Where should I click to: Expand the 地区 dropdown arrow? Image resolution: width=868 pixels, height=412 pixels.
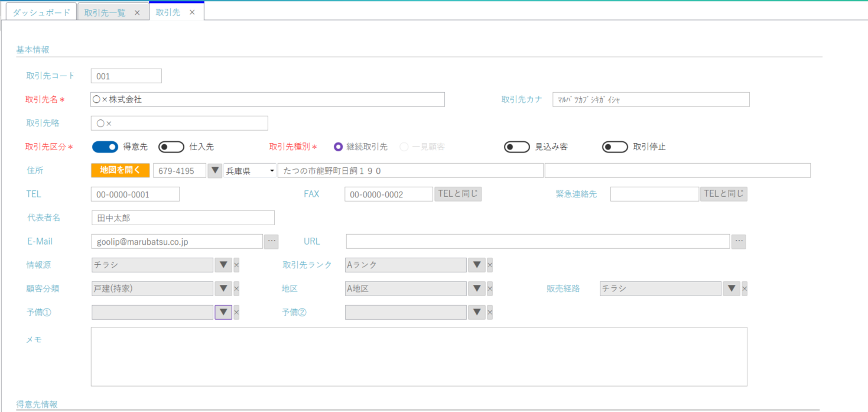pyautogui.click(x=477, y=288)
